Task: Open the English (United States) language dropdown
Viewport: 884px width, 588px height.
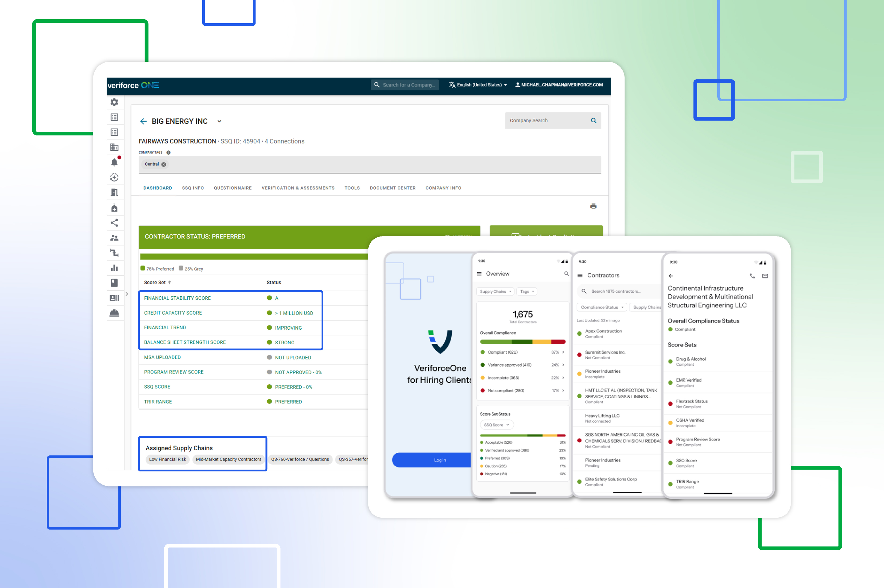Action: tap(478, 85)
